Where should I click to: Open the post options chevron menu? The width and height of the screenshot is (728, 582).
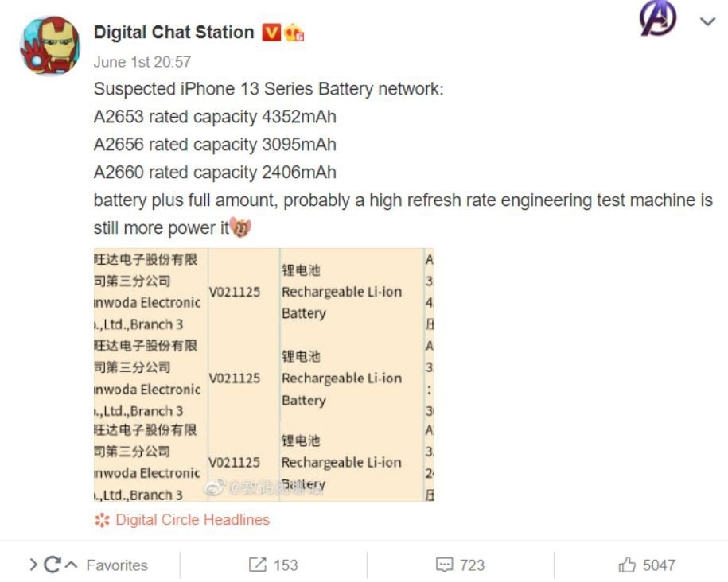[707, 22]
